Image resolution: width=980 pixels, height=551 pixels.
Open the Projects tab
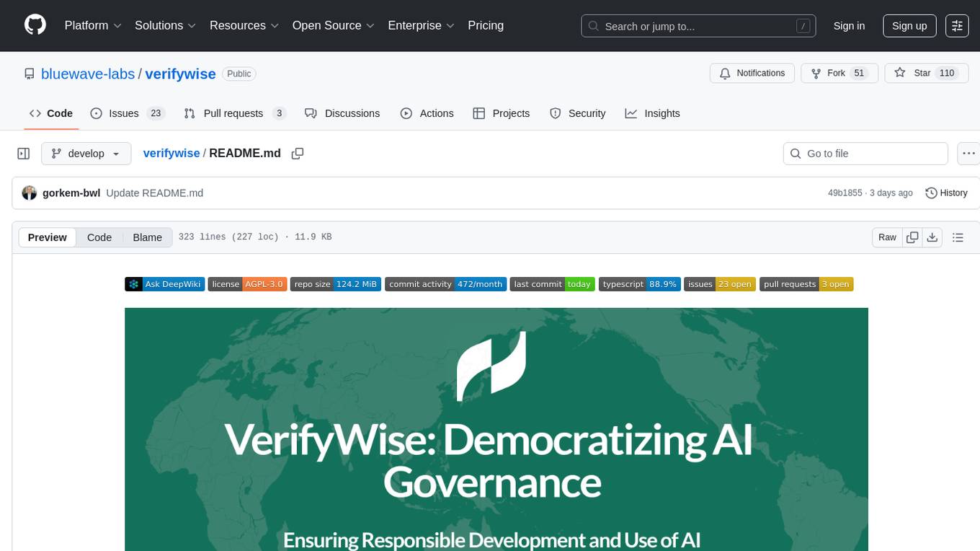click(502, 113)
